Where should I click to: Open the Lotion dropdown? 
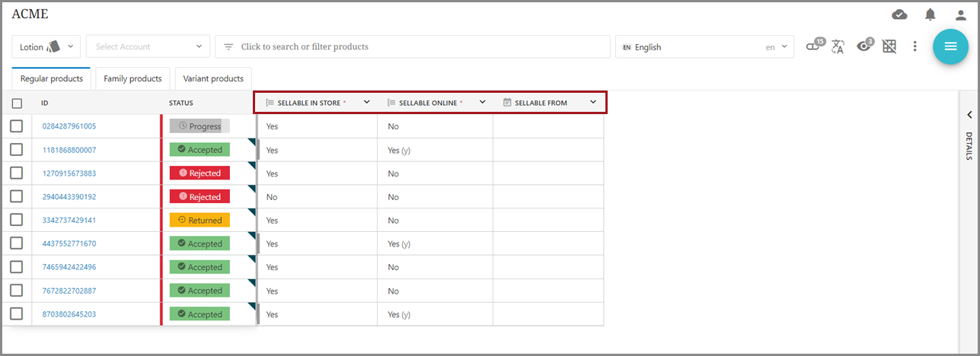tap(46, 47)
